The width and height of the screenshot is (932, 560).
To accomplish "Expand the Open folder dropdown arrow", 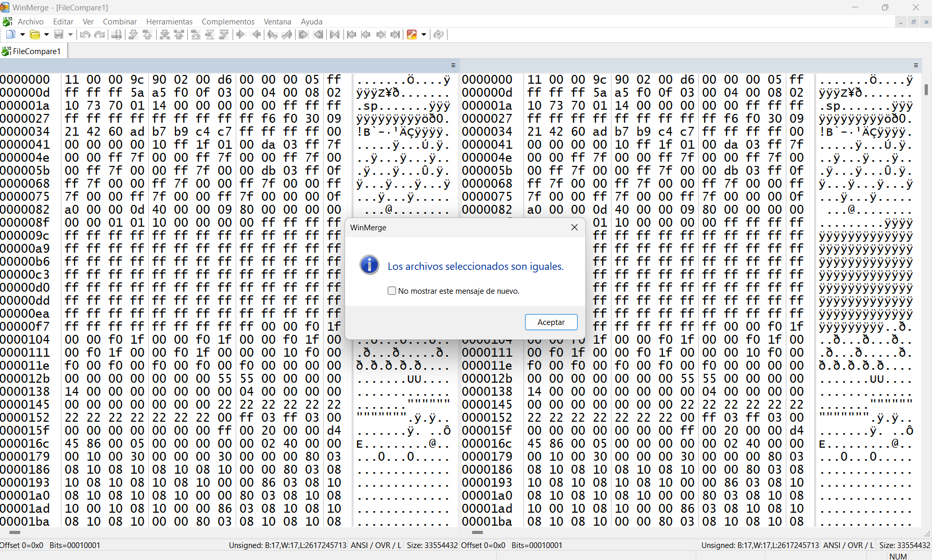I will click(46, 34).
